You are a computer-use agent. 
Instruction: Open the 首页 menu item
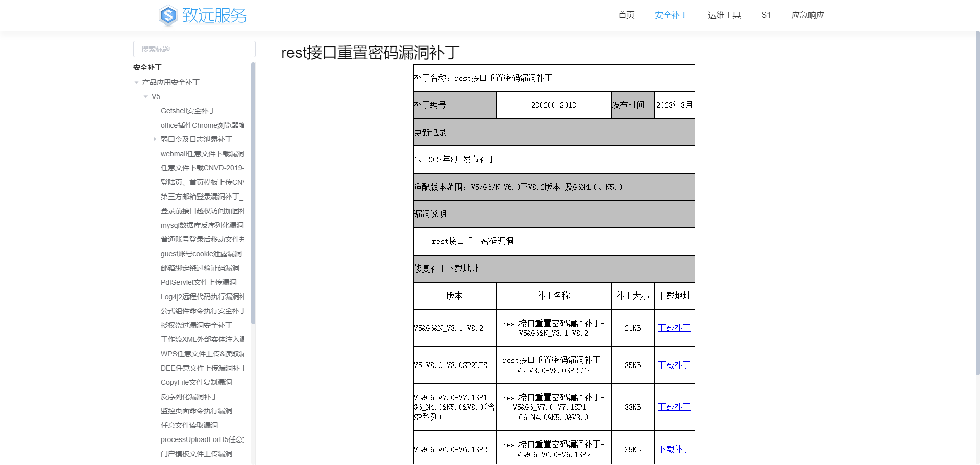coord(626,15)
